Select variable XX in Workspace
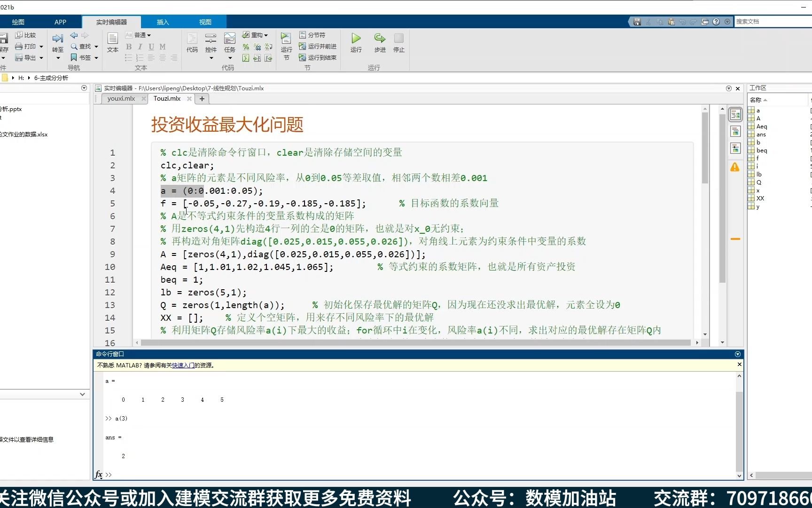Screen dimensions: 812x508 pos(760,198)
